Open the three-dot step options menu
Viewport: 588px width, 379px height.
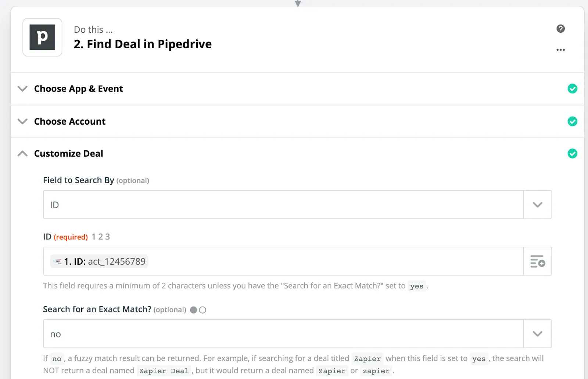click(x=560, y=50)
